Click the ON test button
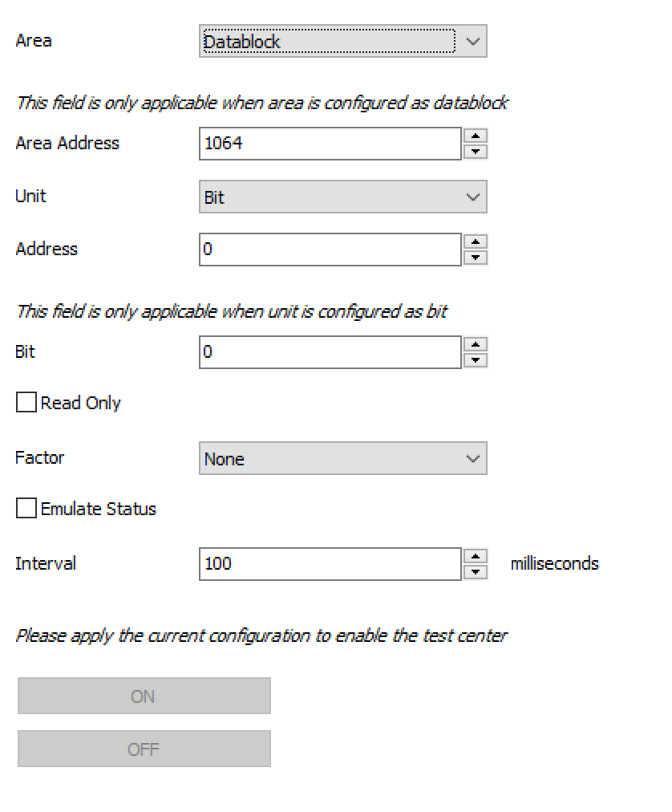 (144, 696)
